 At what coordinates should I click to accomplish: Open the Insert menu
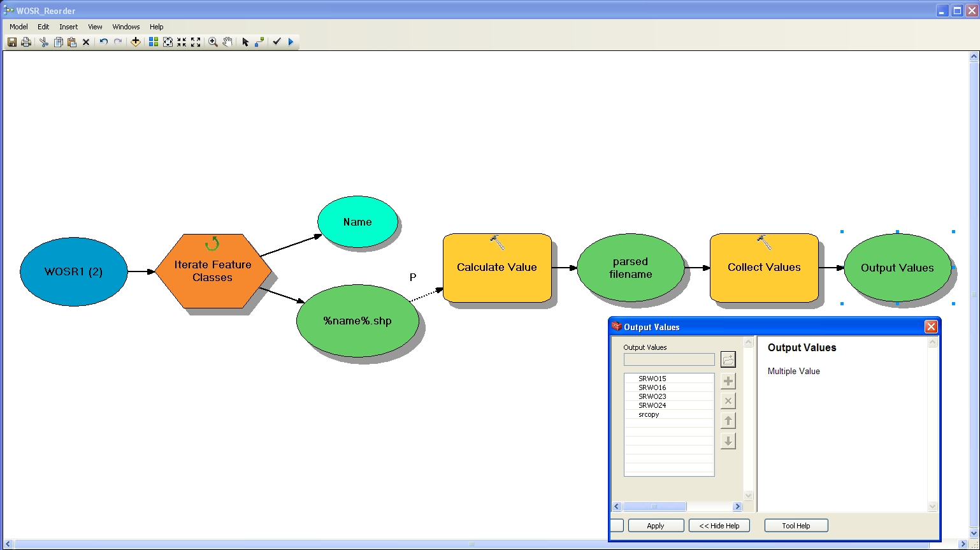click(69, 27)
